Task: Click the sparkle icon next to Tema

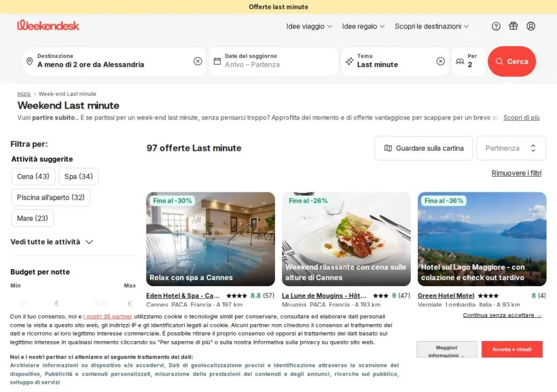Action: pos(349,61)
